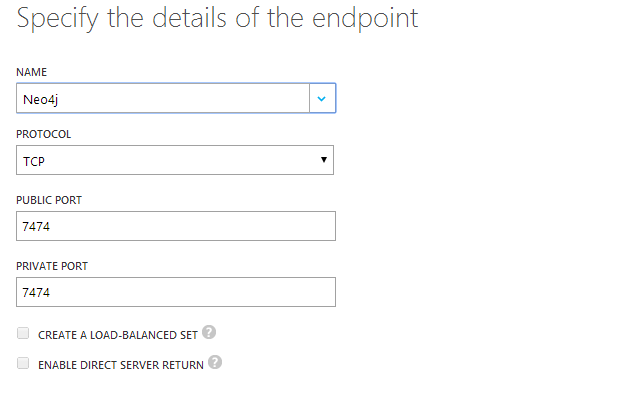Select the TCP value in Protocol field

(34, 162)
